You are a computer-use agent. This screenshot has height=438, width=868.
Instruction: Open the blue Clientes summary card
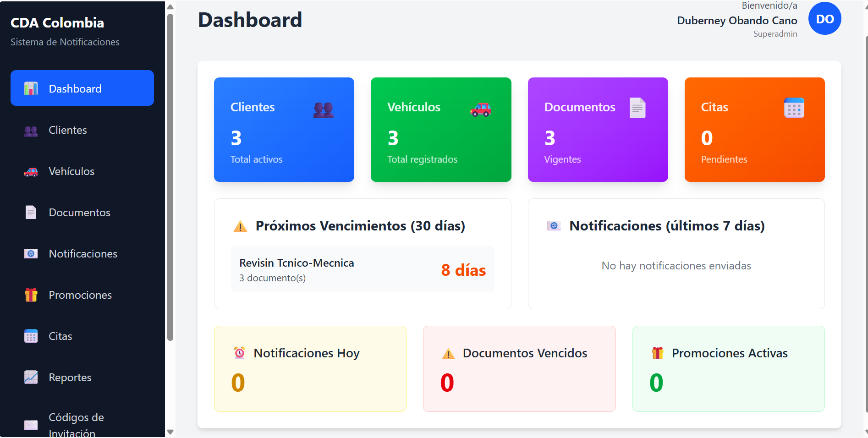coord(284,130)
